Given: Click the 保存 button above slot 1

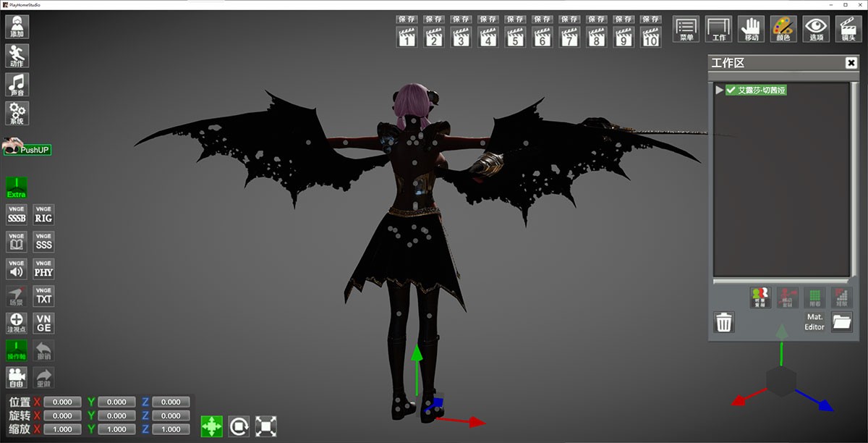Looking at the screenshot, I should tap(407, 20).
